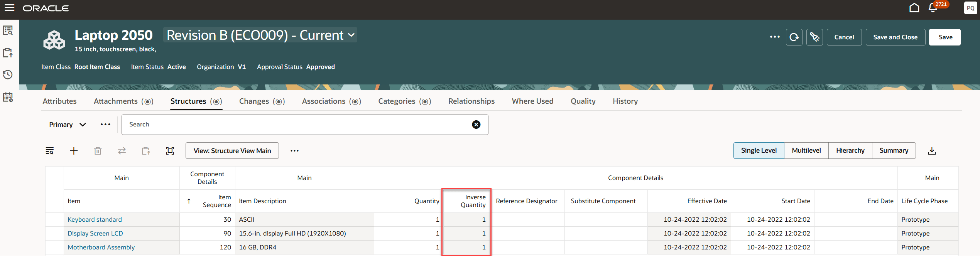Open the Attributes tab

[59, 101]
